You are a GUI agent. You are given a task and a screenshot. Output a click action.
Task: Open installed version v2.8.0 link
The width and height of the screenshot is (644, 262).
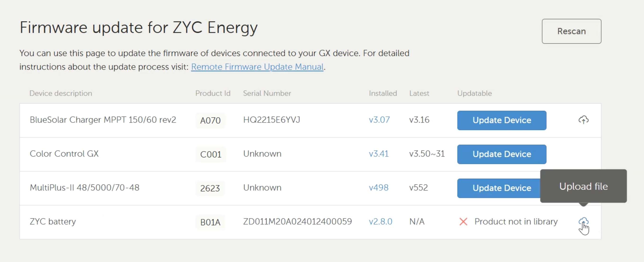380,221
